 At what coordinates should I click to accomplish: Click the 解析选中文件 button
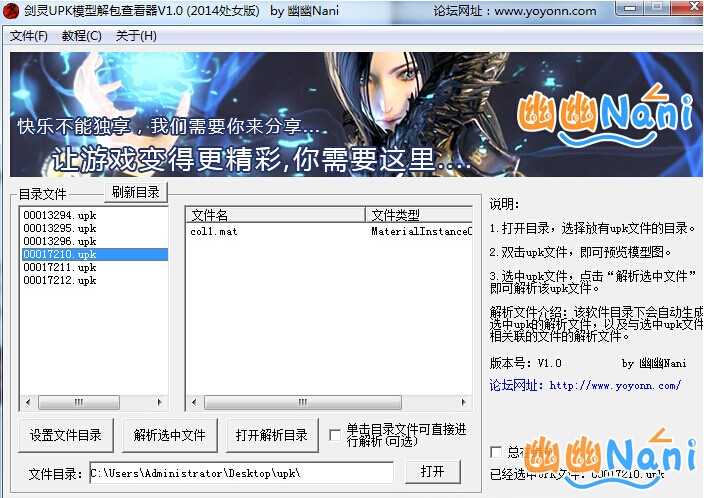point(170,435)
